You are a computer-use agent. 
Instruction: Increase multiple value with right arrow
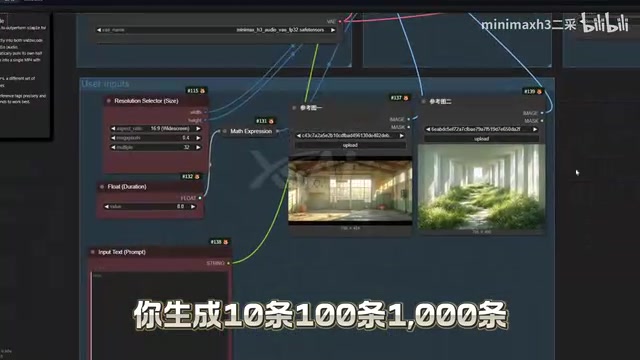[x=198, y=147]
